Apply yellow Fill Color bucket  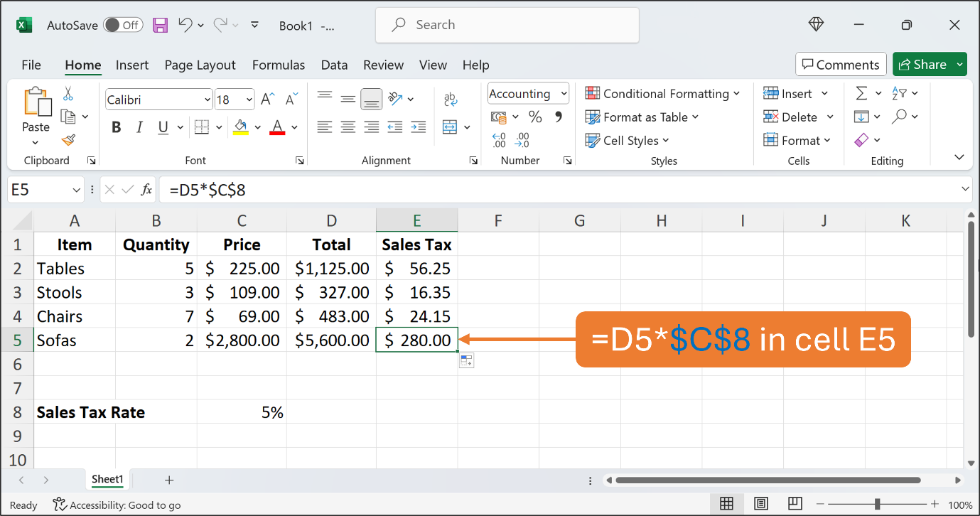(241, 128)
